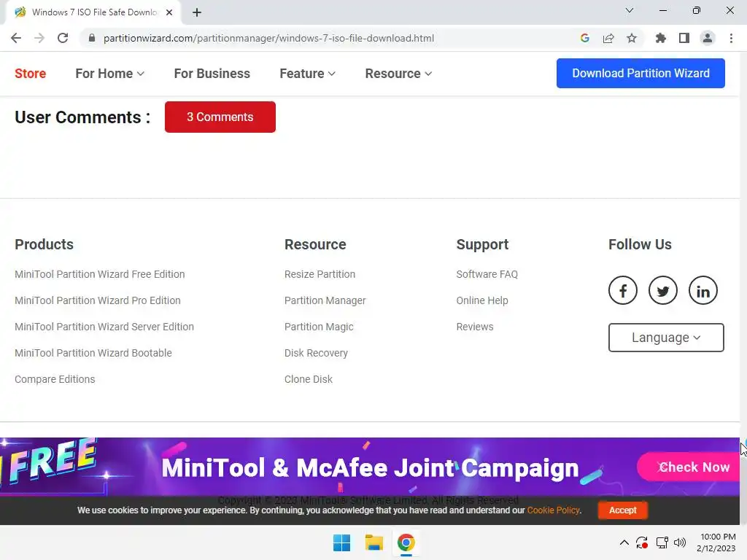Open the Reviews link
Screen dimensions: 747x560
[x=474, y=327]
